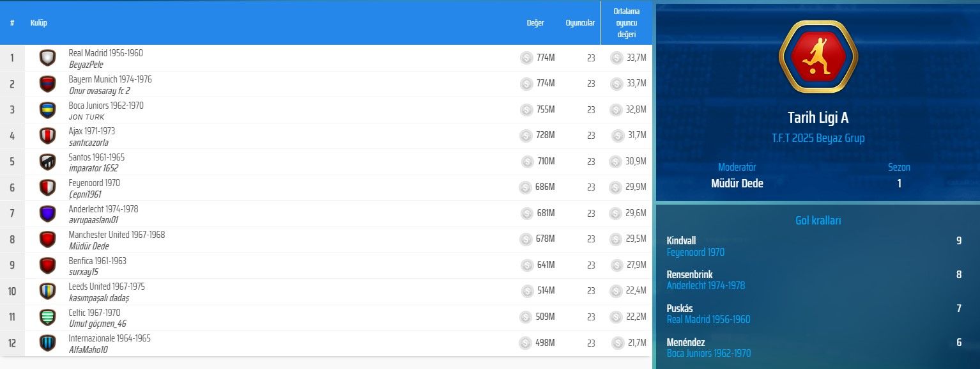Click the Ajax 1971-1973 club crest
980x369 pixels.
tap(47, 136)
